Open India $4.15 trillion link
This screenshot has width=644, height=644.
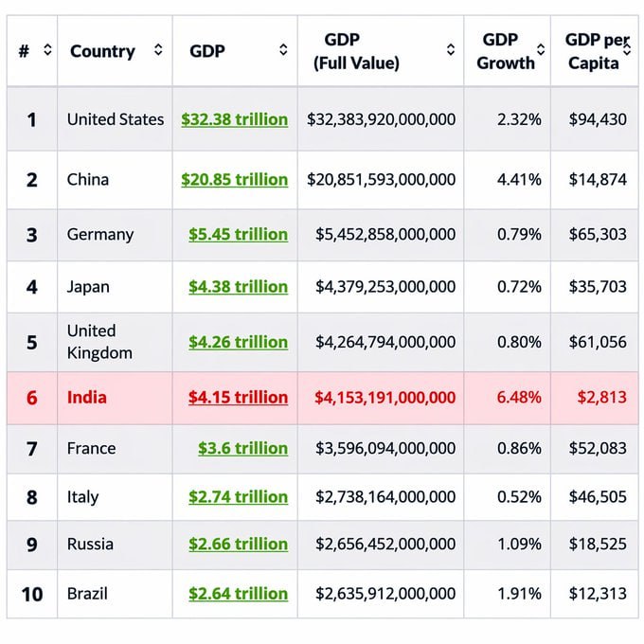[x=239, y=398]
